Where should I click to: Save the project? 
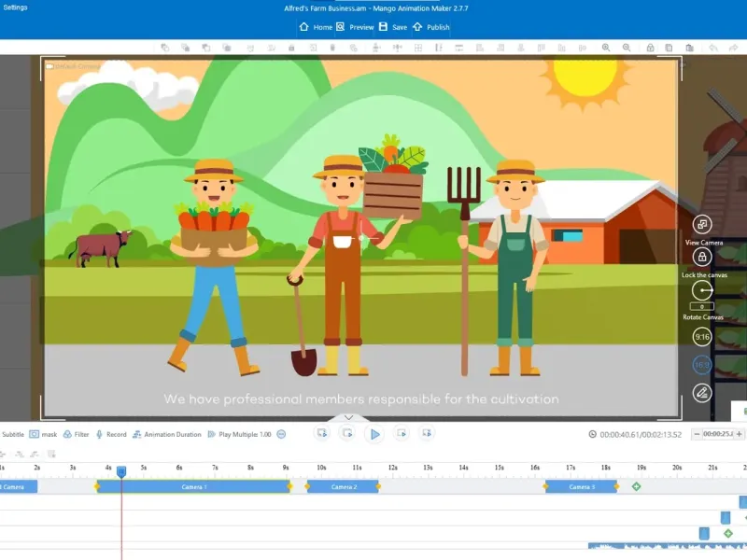(392, 27)
